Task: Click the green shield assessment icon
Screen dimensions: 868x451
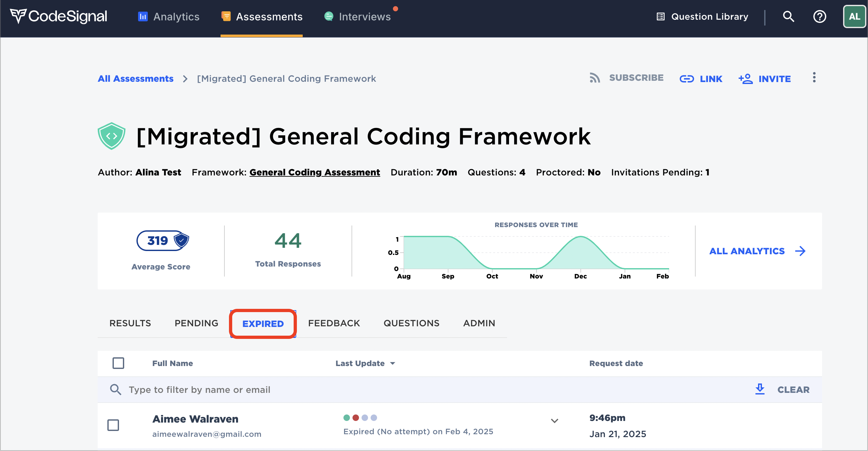Action: [x=112, y=136]
